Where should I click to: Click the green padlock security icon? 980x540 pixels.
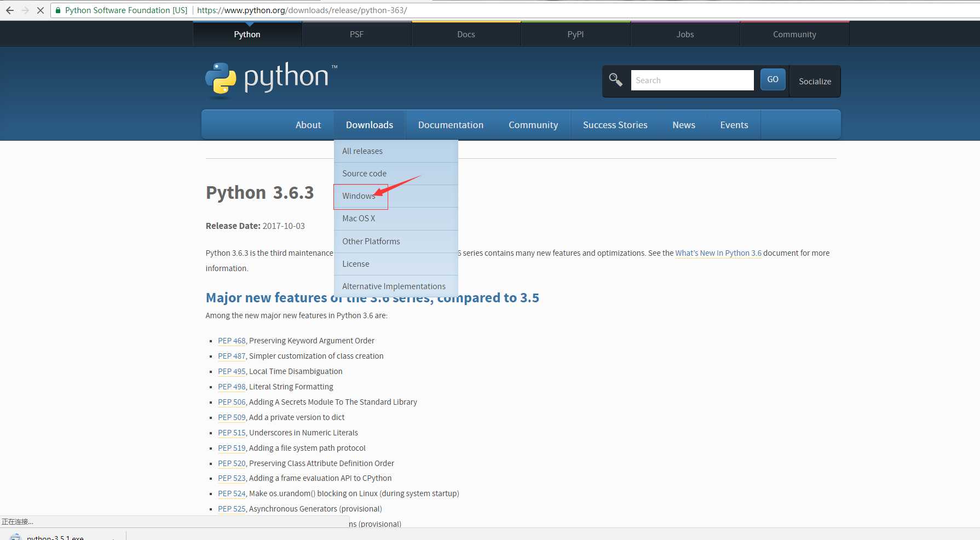pyautogui.click(x=58, y=10)
